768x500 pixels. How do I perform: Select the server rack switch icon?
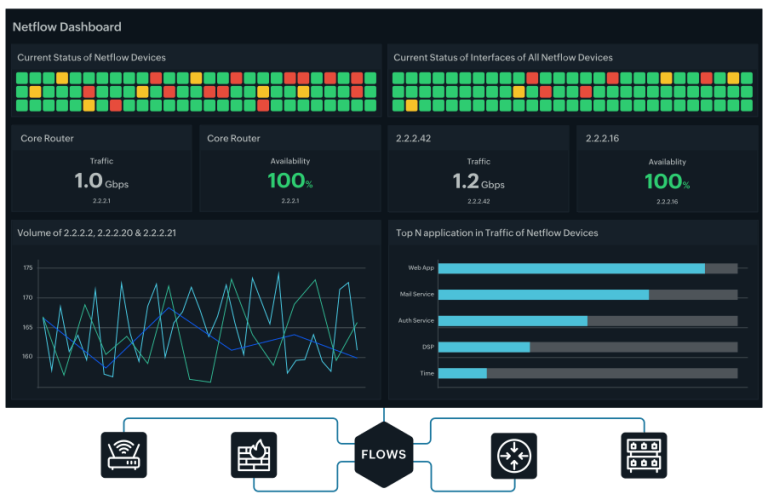(644, 454)
